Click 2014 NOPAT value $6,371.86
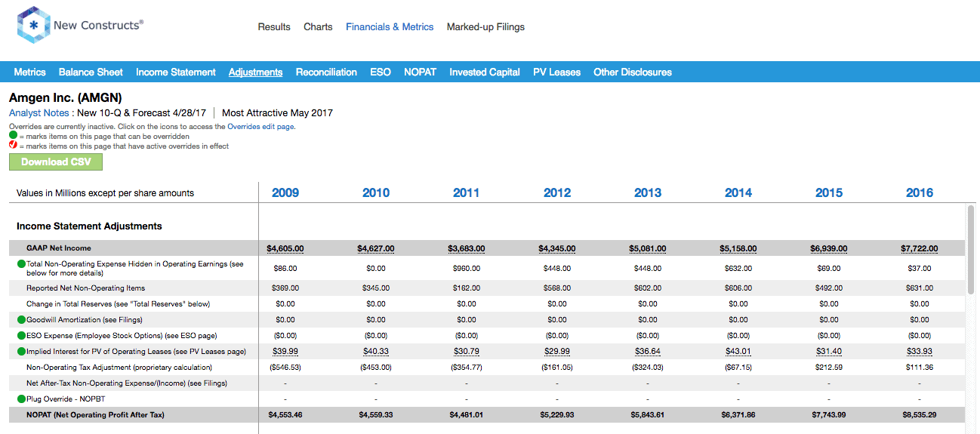 click(x=738, y=414)
